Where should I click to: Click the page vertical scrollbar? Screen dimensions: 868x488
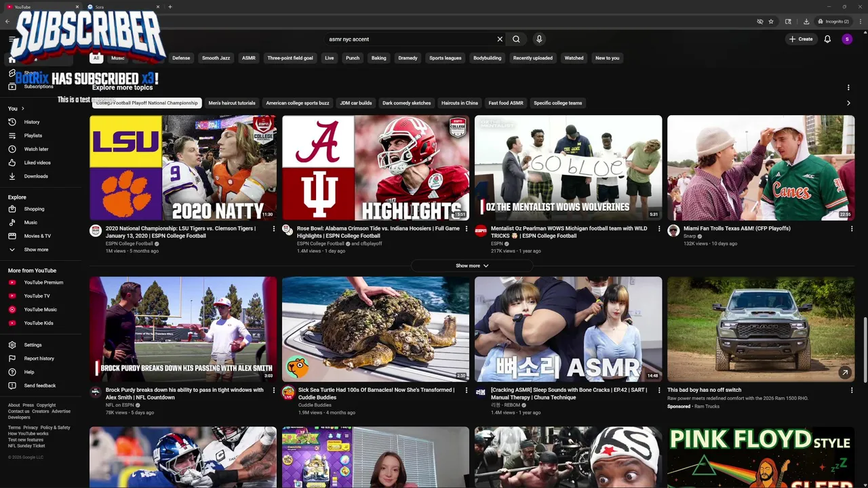[864, 350]
